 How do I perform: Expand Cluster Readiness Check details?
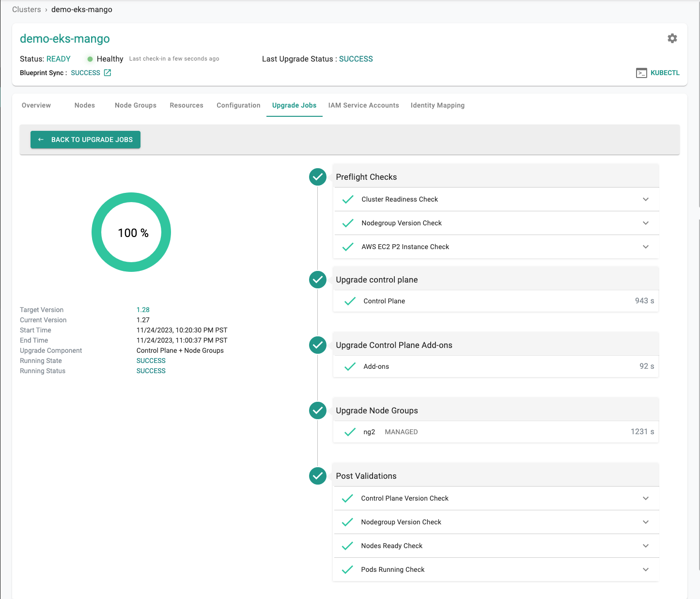pos(646,199)
